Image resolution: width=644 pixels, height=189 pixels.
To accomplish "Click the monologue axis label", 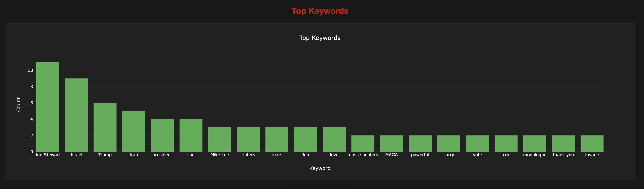I will (x=535, y=155).
